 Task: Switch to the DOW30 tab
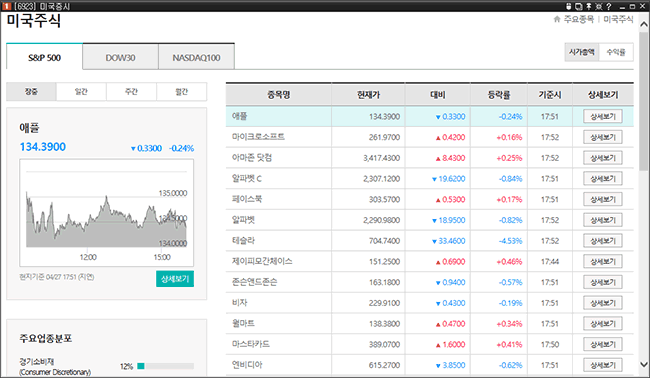click(120, 57)
